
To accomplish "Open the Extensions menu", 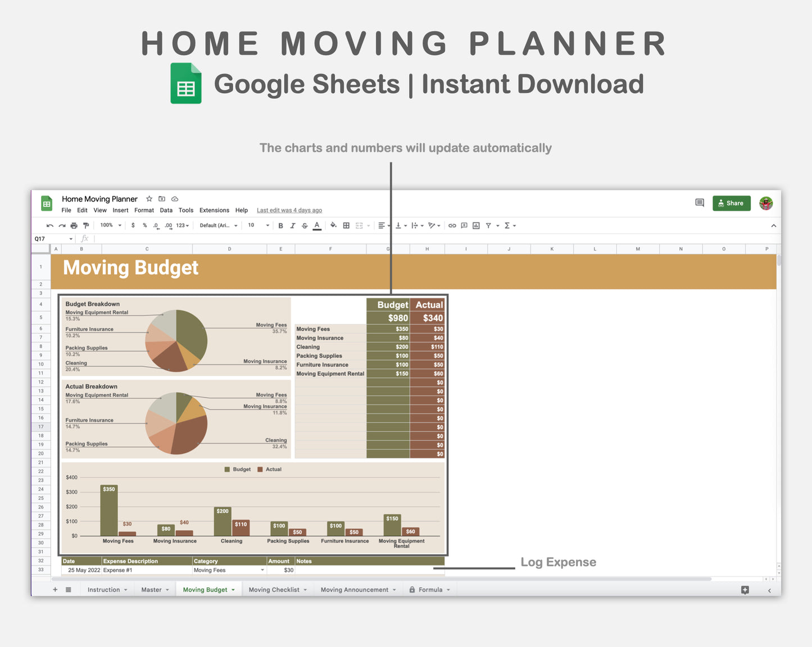I will point(214,210).
